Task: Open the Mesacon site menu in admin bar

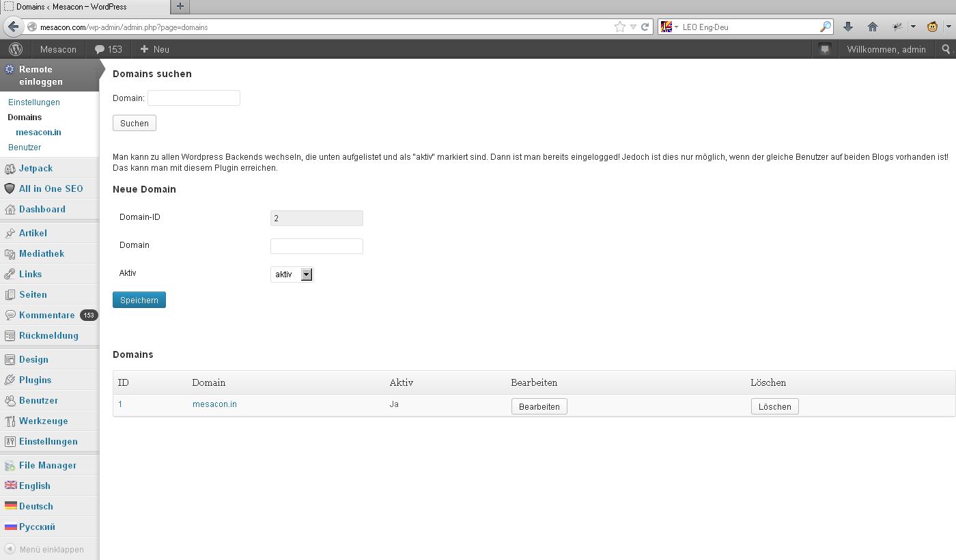Action: point(58,49)
